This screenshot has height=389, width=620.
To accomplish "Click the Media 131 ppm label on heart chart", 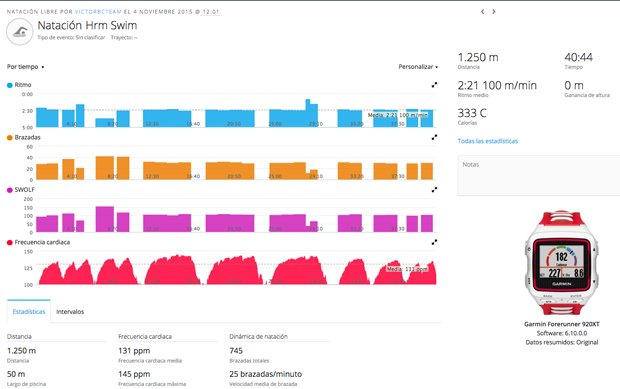I will click(407, 269).
